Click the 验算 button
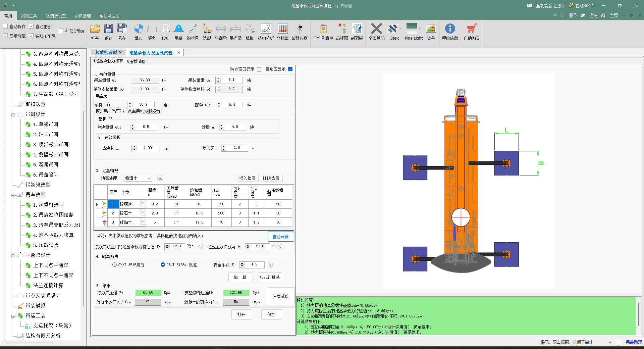The image size is (644, 349). pyautogui.click(x=240, y=277)
